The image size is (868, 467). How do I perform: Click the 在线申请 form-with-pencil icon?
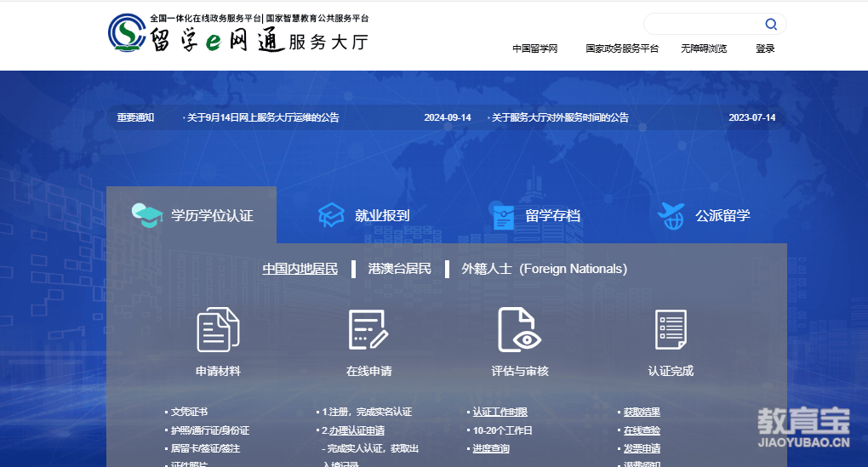(368, 330)
